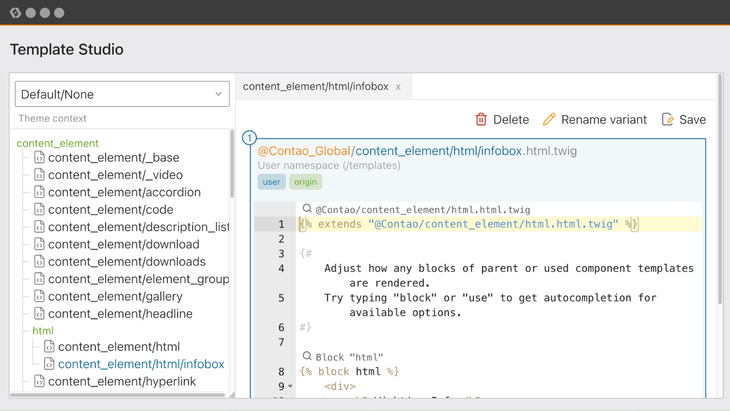Image resolution: width=730 pixels, height=411 pixels.
Task: Click the user badge
Action: [x=272, y=182]
